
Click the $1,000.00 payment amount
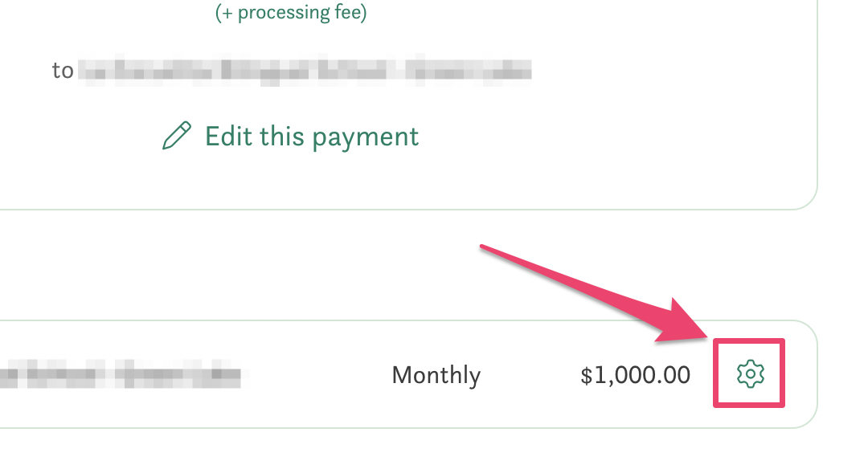point(635,375)
